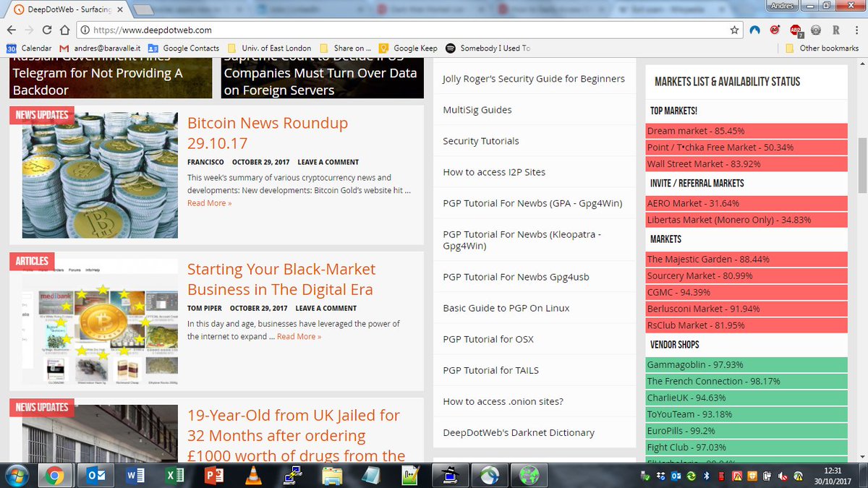Select Dream market - 85.45% entry

pos(746,131)
